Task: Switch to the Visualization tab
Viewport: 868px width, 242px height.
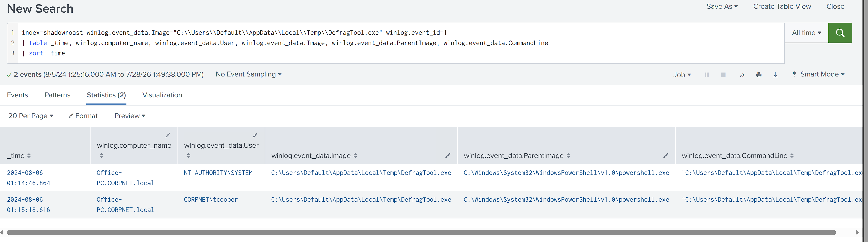Action: click(x=162, y=95)
